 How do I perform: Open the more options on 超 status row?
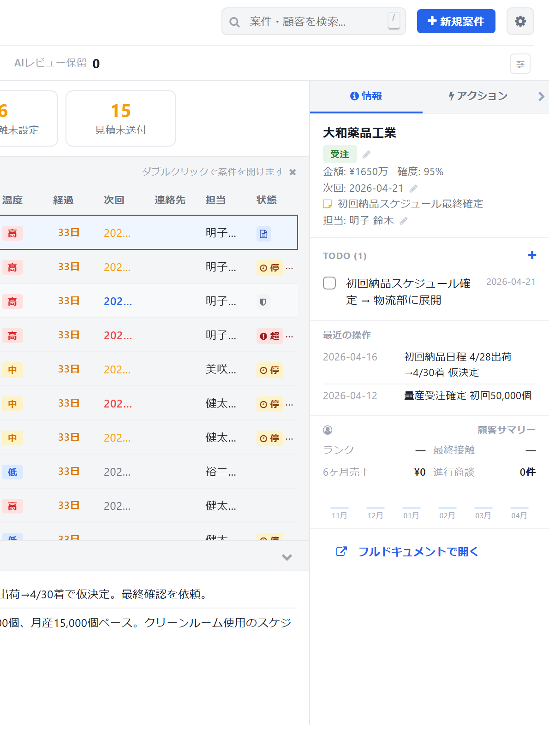tap(290, 336)
